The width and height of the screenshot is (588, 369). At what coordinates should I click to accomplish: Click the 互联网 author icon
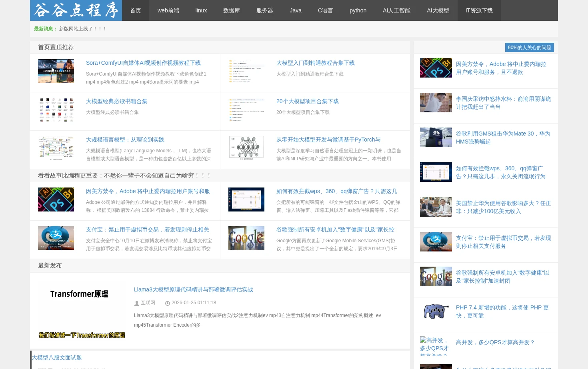(136, 303)
